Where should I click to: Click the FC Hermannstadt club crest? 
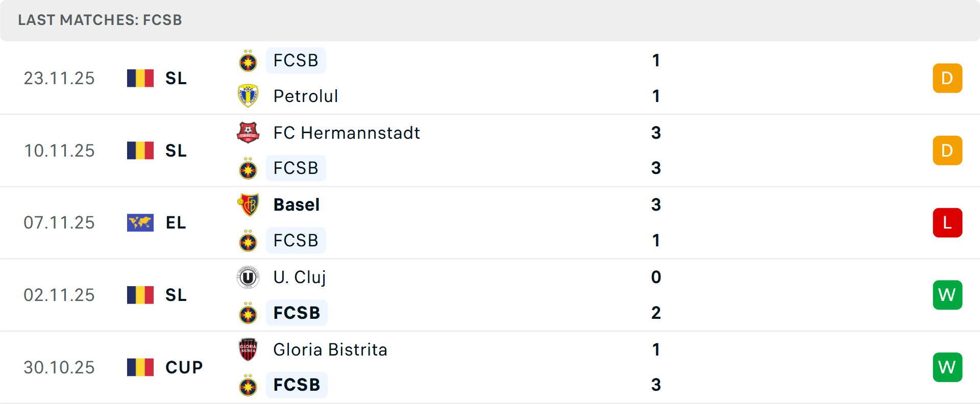click(248, 133)
